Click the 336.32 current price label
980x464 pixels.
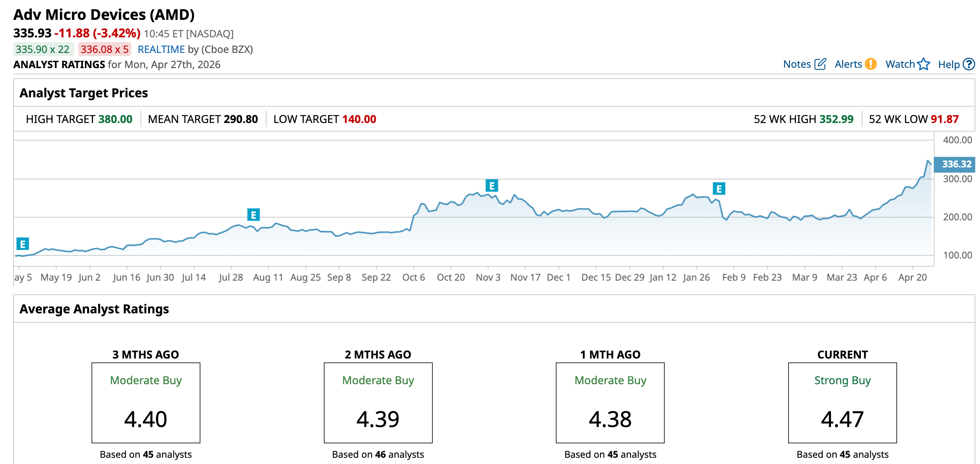[x=956, y=164]
